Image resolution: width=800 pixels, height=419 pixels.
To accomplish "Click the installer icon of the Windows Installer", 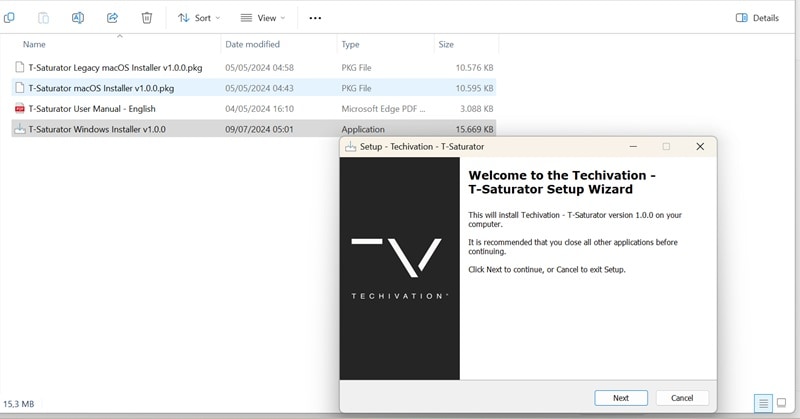I will pyautogui.click(x=19, y=129).
